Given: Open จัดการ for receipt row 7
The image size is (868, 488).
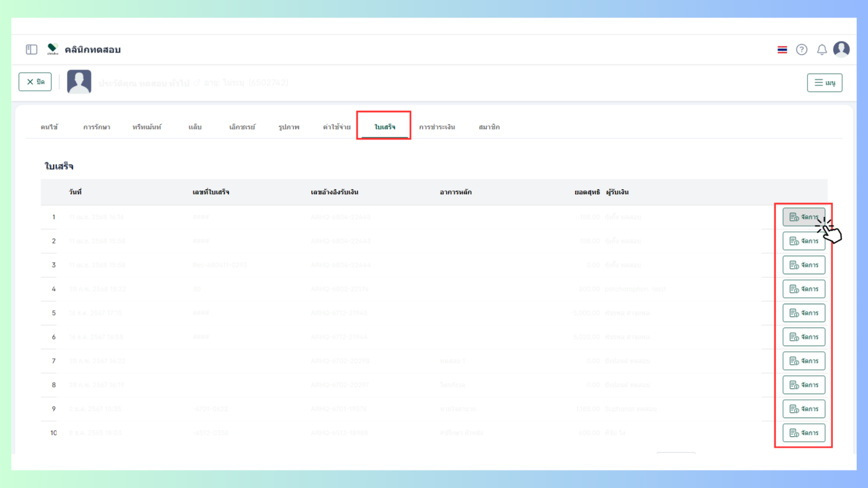Looking at the screenshot, I should click(804, 361).
